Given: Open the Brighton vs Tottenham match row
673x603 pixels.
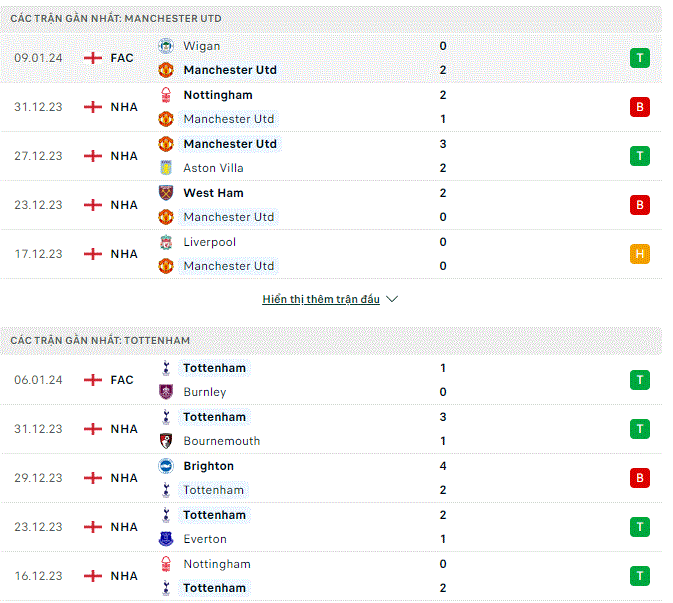Looking at the screenshot, I should (331, 478).
